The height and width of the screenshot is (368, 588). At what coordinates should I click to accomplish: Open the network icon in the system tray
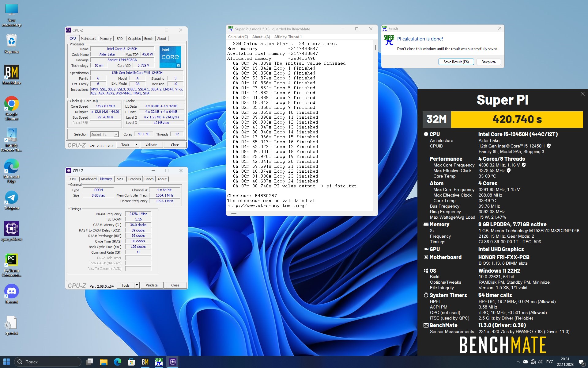[x=533, y=362]
